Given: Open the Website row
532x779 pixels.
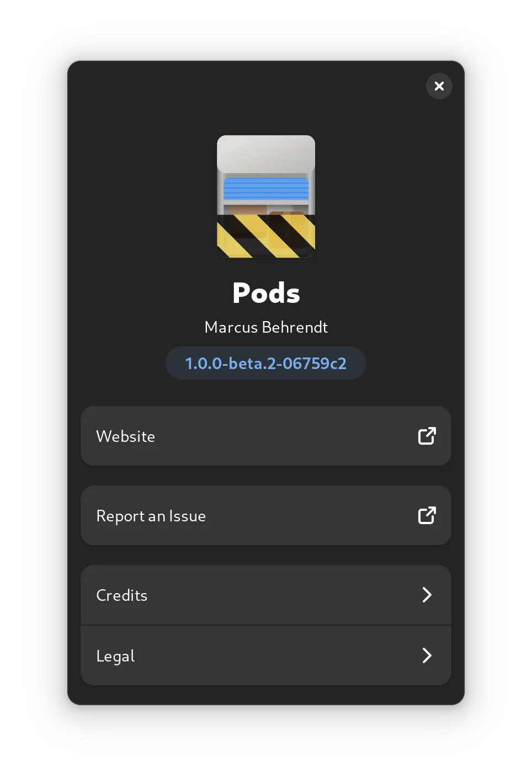Looking at the screenshot, I should pyautogui.click(x=265, y=436).
